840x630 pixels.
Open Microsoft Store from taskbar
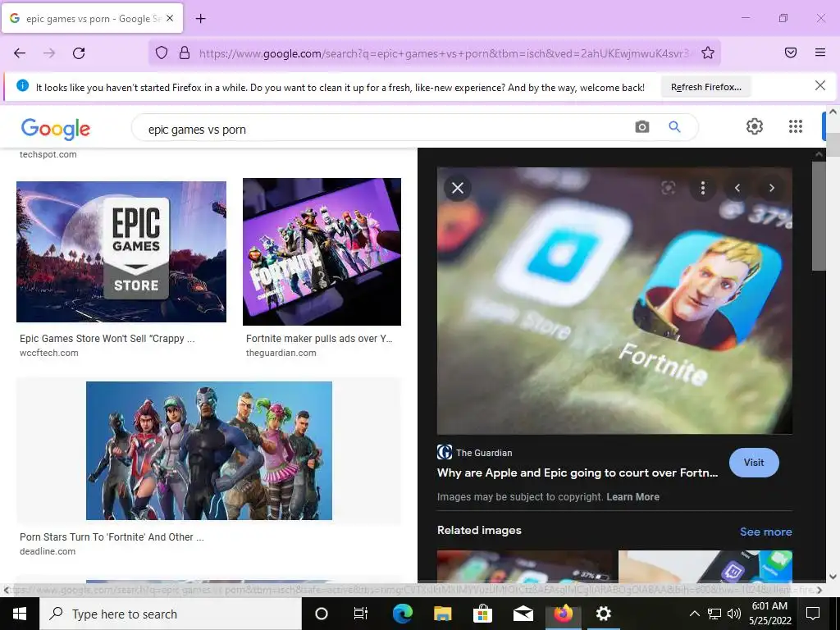(x=482, y=614)
